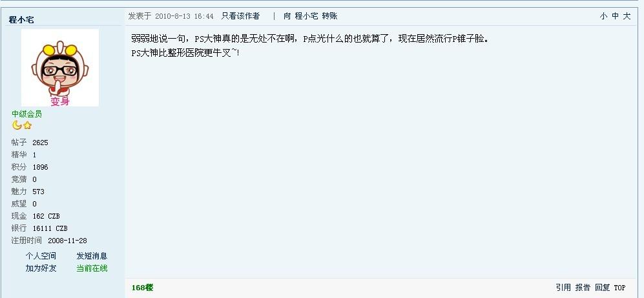Select 只看该作者 to filter posts
Image resolution: width=644 pixels, height=298 pixels.
[x=240, y=16]
